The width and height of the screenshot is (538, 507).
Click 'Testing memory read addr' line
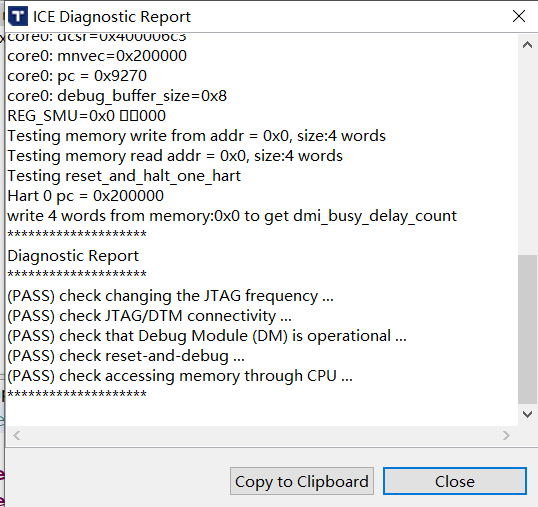tap(175, 156)
